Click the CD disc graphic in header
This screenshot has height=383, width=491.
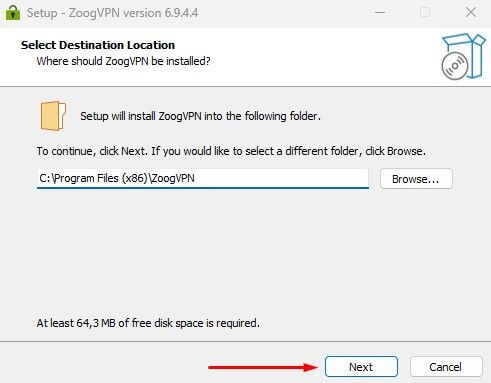(x=455, y=66)
